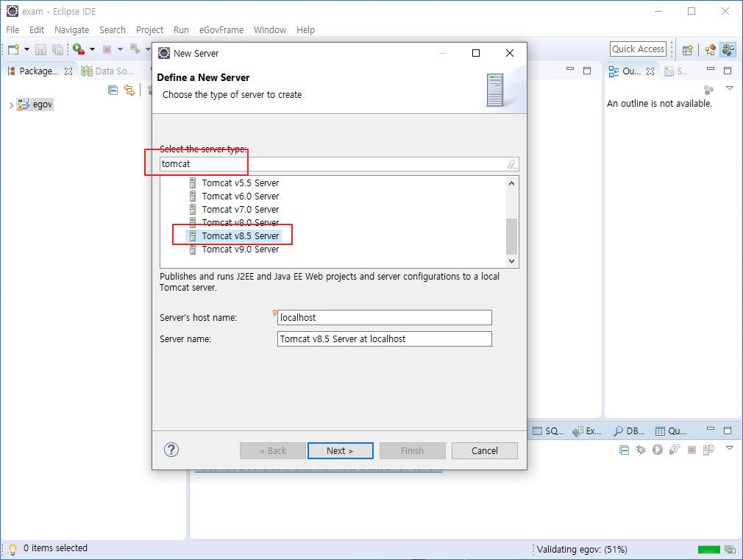Select the eGovFrame perspective icon
This screenshot has width=743, height=560.
728,49
